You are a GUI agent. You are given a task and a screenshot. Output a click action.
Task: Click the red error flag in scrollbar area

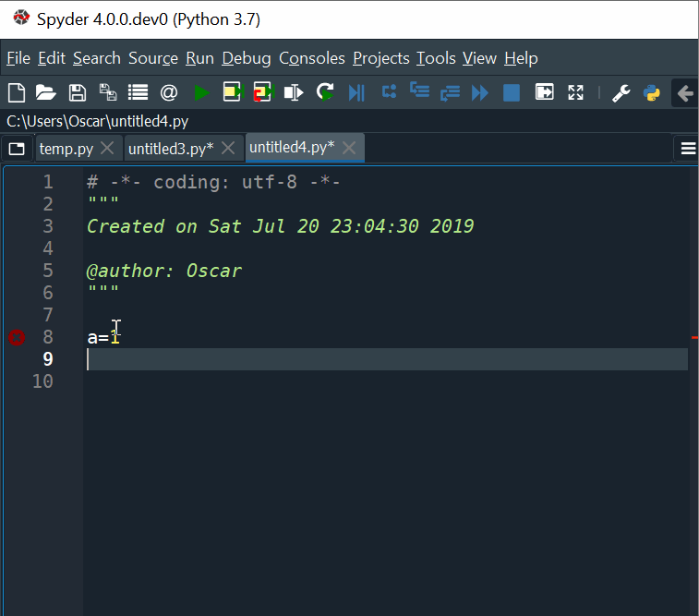(695, 338)
